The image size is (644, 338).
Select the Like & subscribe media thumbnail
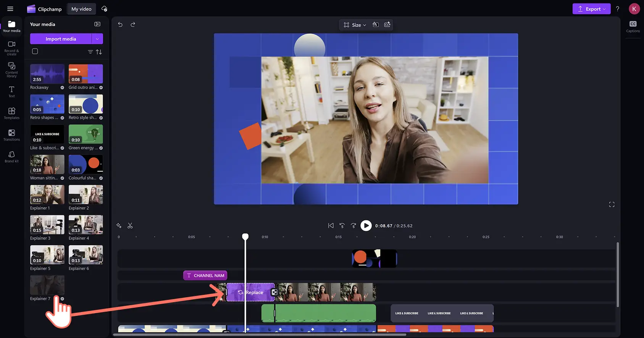[47, 134]
